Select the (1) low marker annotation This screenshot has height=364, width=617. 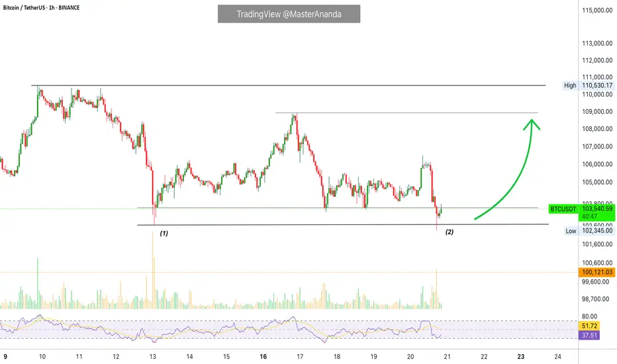(164, 234)
